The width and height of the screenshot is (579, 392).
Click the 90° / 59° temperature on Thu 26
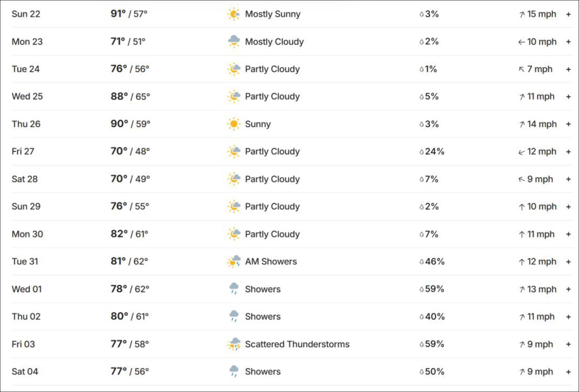(x=130, y=124)
